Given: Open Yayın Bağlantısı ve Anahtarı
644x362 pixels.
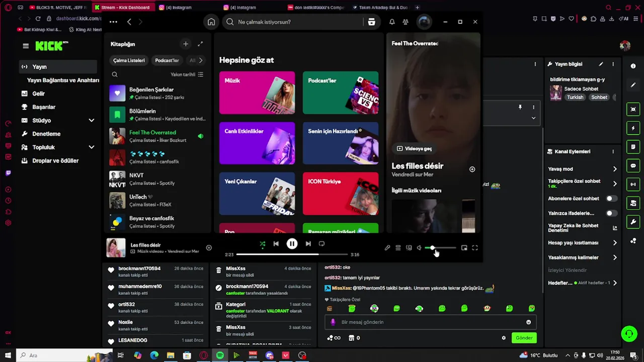Looking at the screenshot, I should 63,80.
